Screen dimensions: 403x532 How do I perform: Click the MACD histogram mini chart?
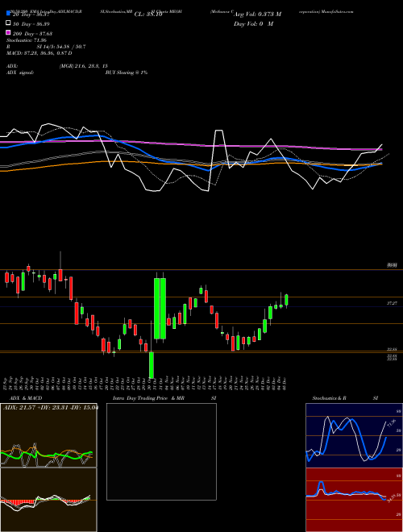click(48, 500)
